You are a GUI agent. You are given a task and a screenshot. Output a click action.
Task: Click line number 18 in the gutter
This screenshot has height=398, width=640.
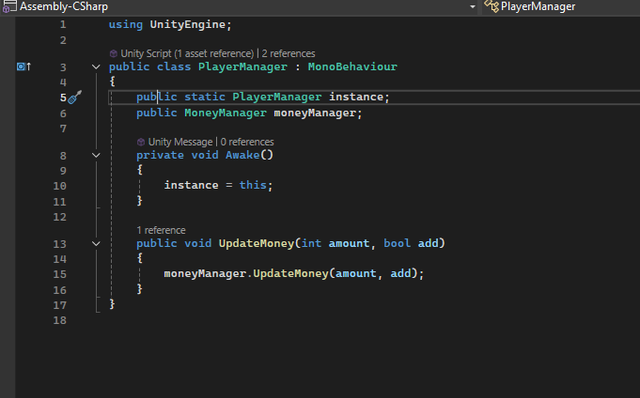point(60,320)
